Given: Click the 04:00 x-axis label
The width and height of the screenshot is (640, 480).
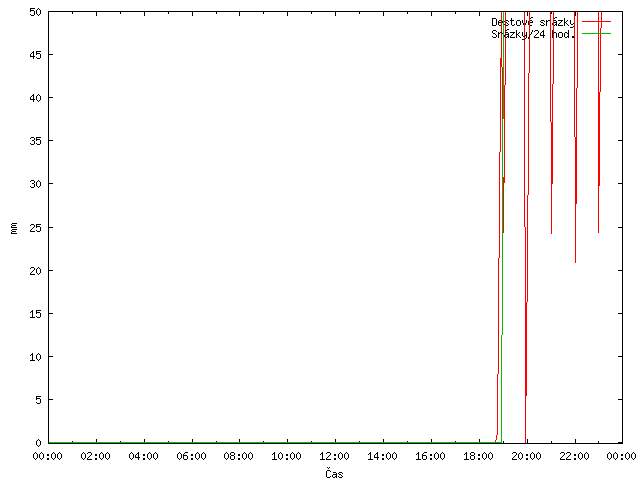Looking at the screenshot, I should coord(143,456).
